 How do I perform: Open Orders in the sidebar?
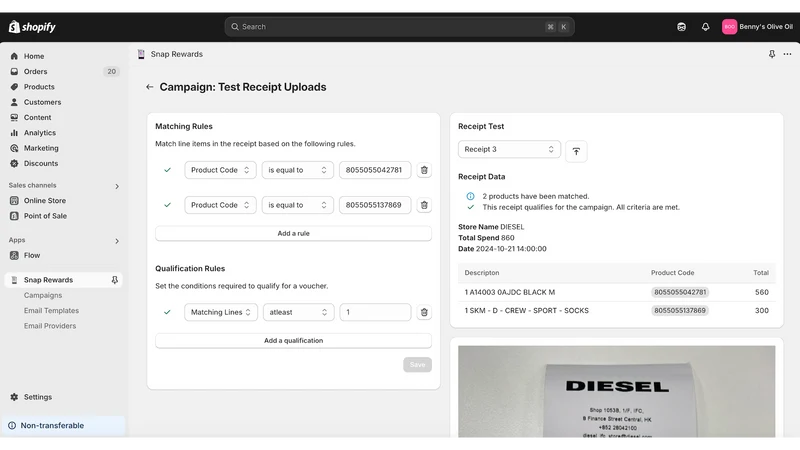pyautogui.click(x=35, y=71)
